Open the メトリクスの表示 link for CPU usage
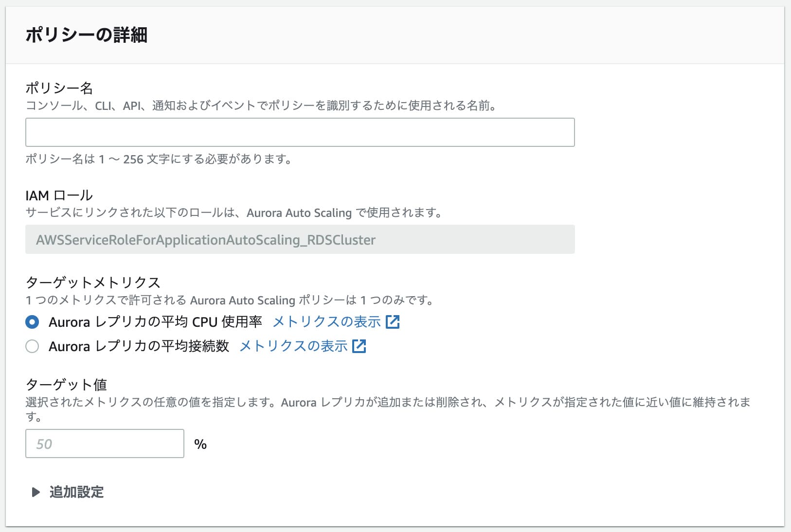 click(x=326, y=322)
